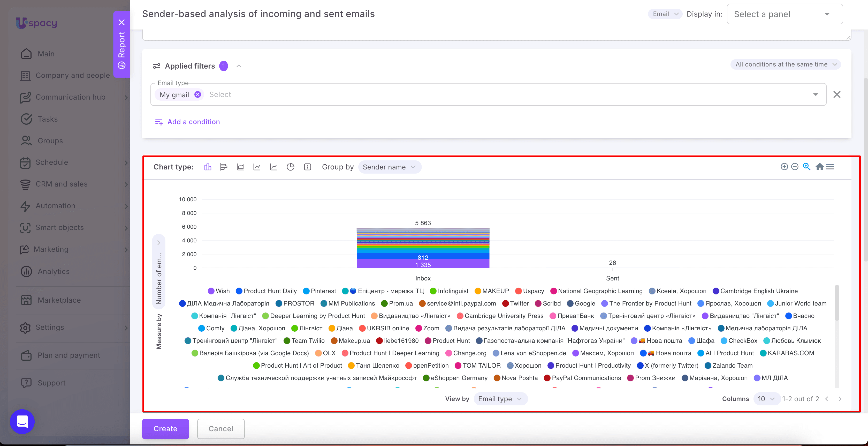Toggle the Comfy legend series
Image resolution: width=868 pixels, height=446 pixels.
211,328
